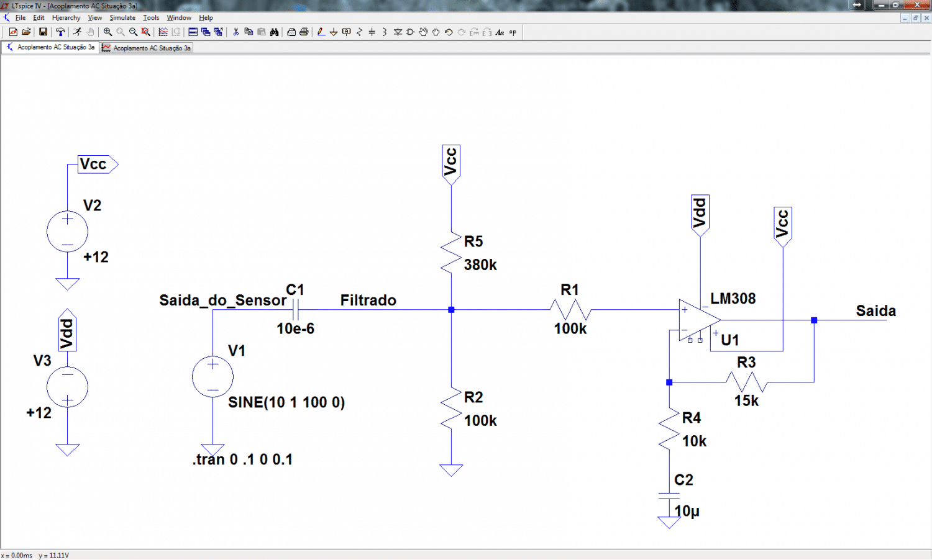
Task: Select the Draw Wire pencil tool
Action: pos(321,32)
